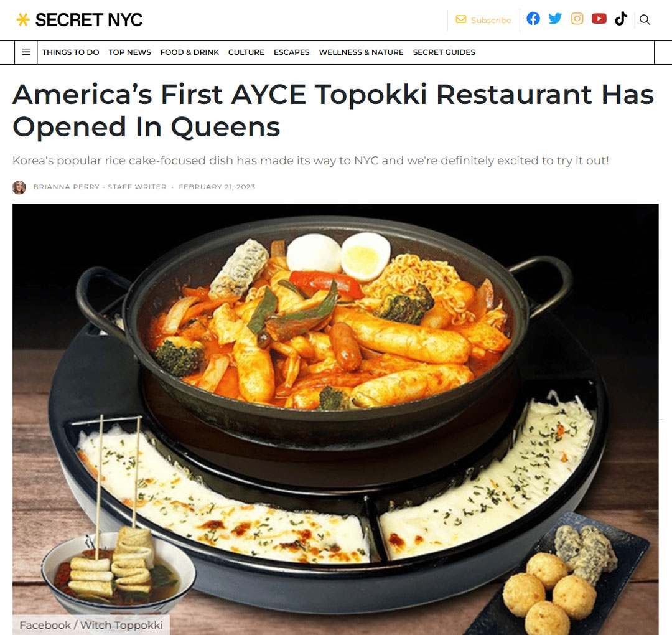Visit the Instagram profile icon

(577, 19)
